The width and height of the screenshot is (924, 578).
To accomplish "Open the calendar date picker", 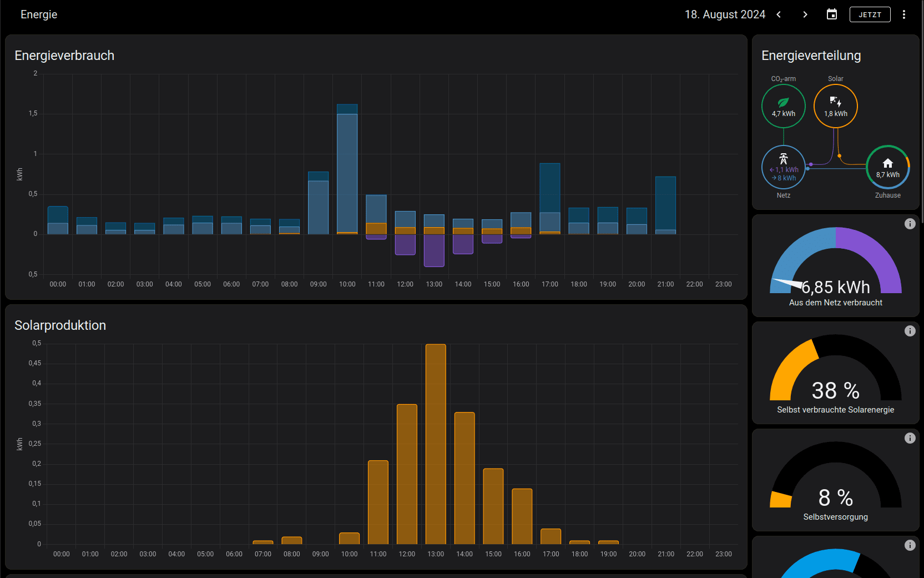I will pyautogui.click(x=832, y=14).
